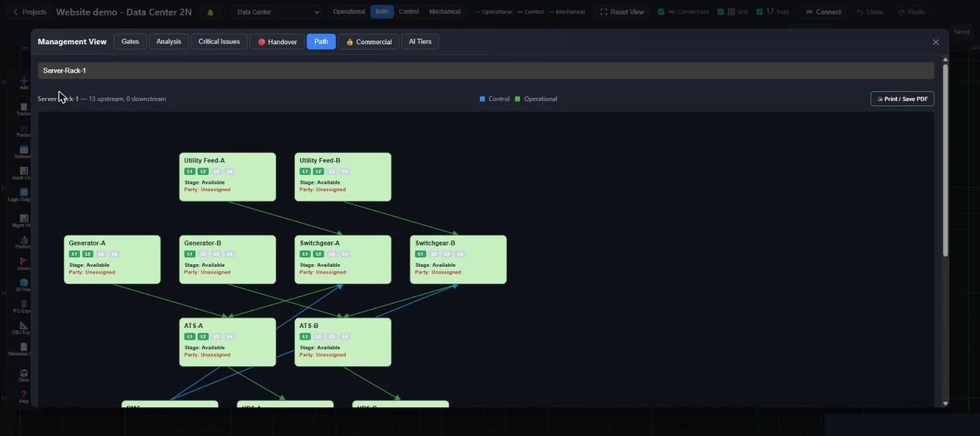Select the Path tab
Viewport: 980px width, 436px height.
[x=321, y=42]
